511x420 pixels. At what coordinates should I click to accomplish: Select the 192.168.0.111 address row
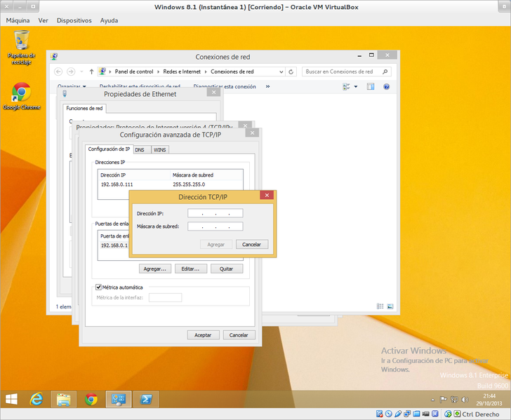pos(117,184)
